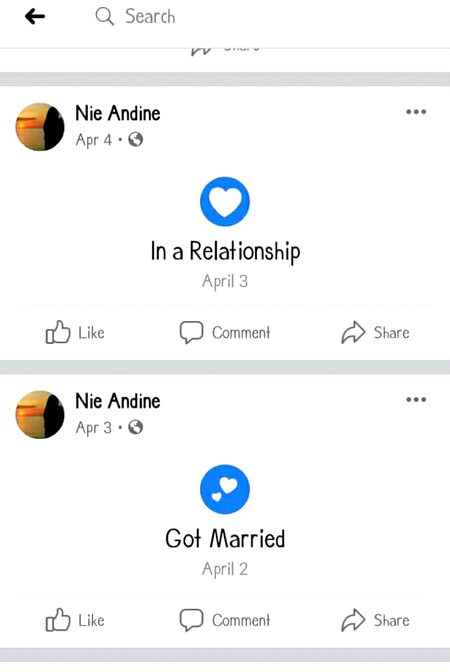Screen dimensions: 450x672
Task: Share the Got Married post
Action: (375, 620)
